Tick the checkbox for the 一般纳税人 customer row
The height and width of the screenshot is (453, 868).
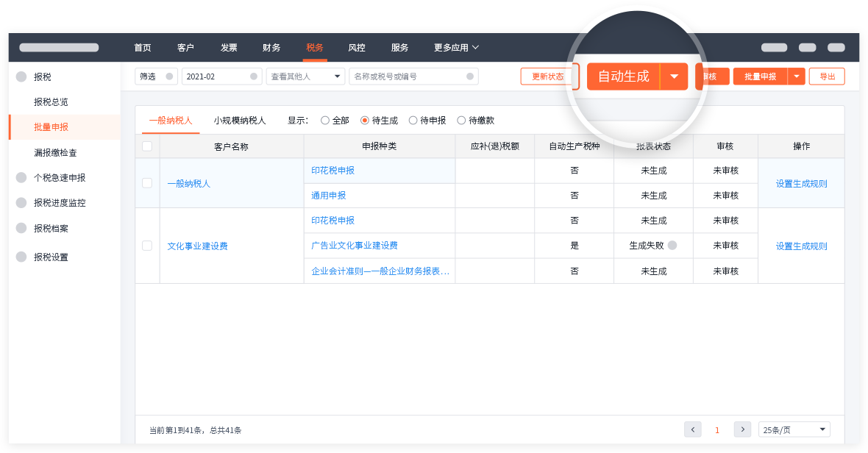coord(147,183)
